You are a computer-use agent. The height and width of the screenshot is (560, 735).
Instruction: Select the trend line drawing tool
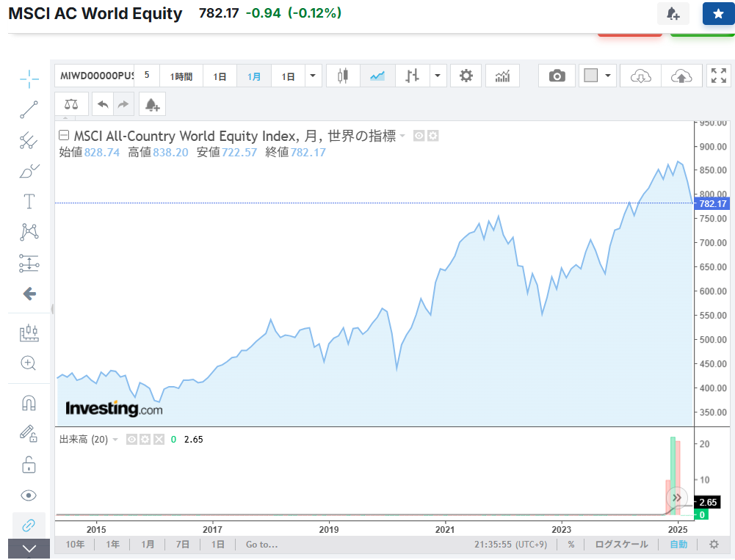coord(29,110)
